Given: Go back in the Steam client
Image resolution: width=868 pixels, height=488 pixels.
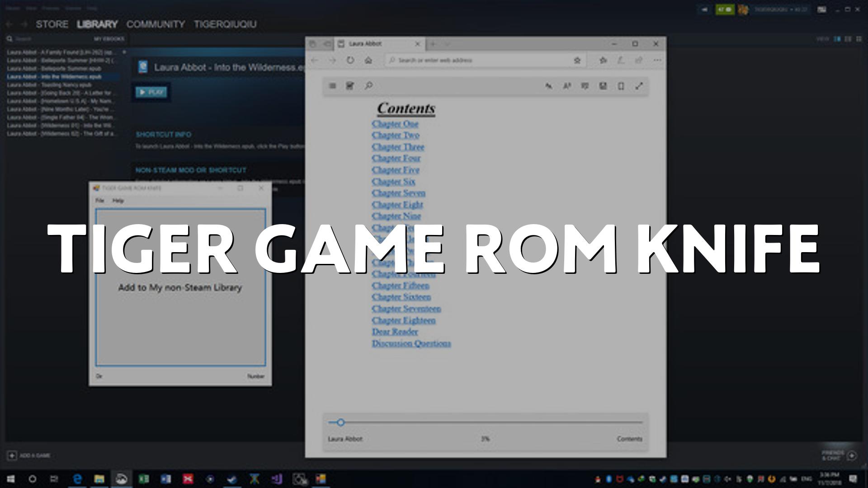Looking at the screenshot, I should tap(9, 24).
